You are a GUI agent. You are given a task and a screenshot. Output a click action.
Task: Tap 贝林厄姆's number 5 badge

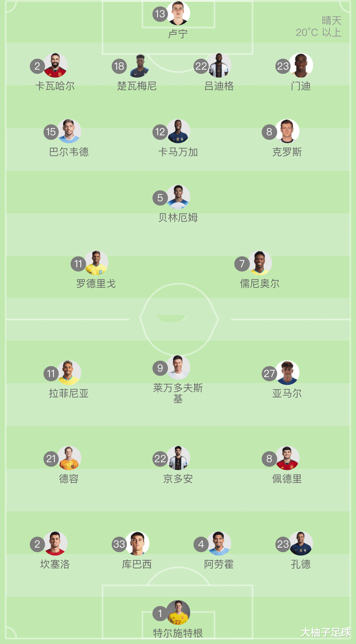click(160, 198)
